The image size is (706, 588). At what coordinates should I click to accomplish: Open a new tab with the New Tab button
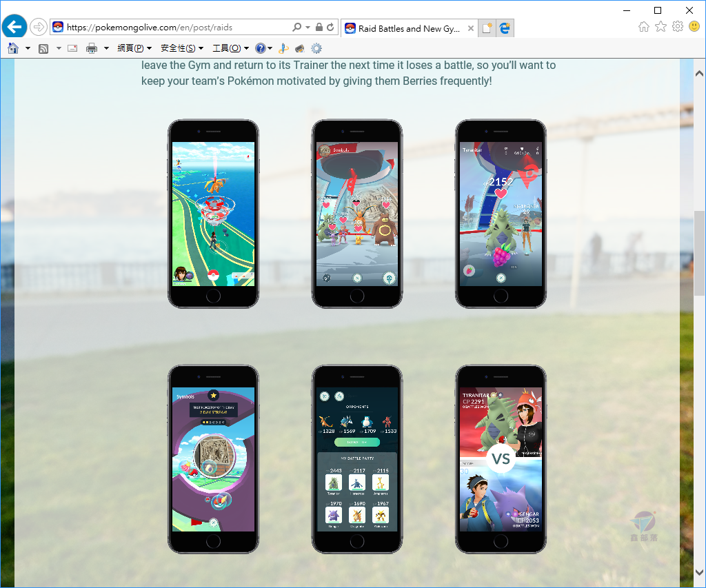[487, 28]
